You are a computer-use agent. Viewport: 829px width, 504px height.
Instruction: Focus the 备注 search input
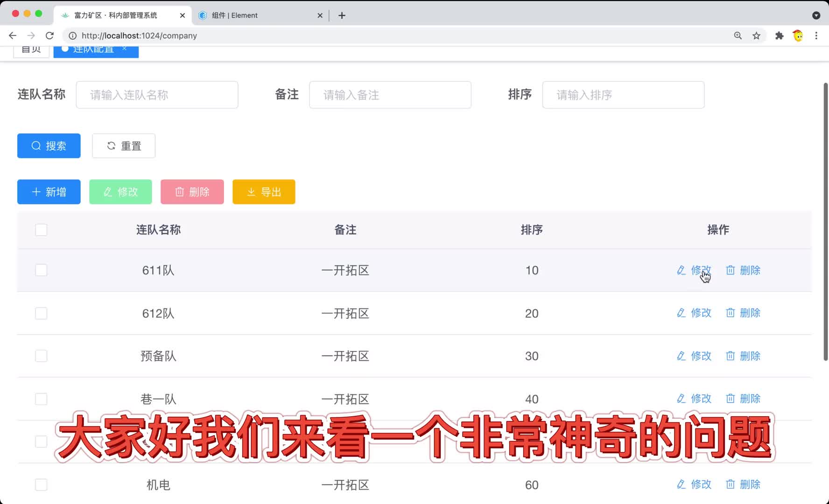390,95
